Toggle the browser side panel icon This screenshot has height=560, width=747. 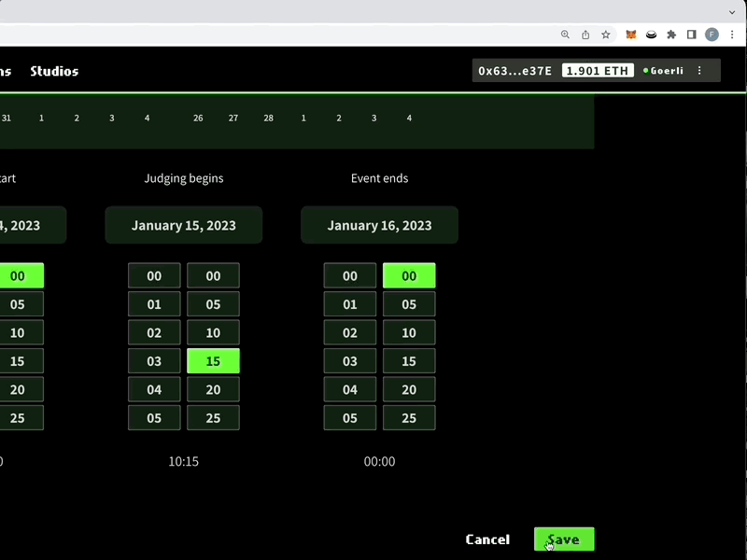coord(691,35)
